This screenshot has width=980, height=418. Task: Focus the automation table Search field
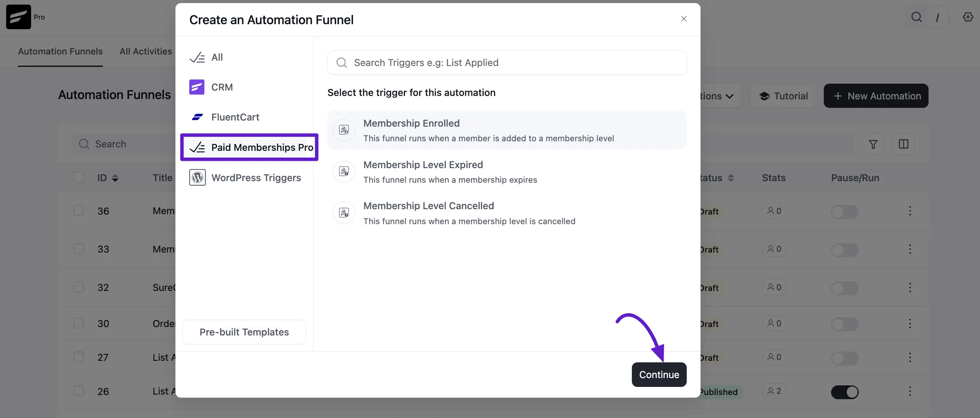tap(124, 144)
